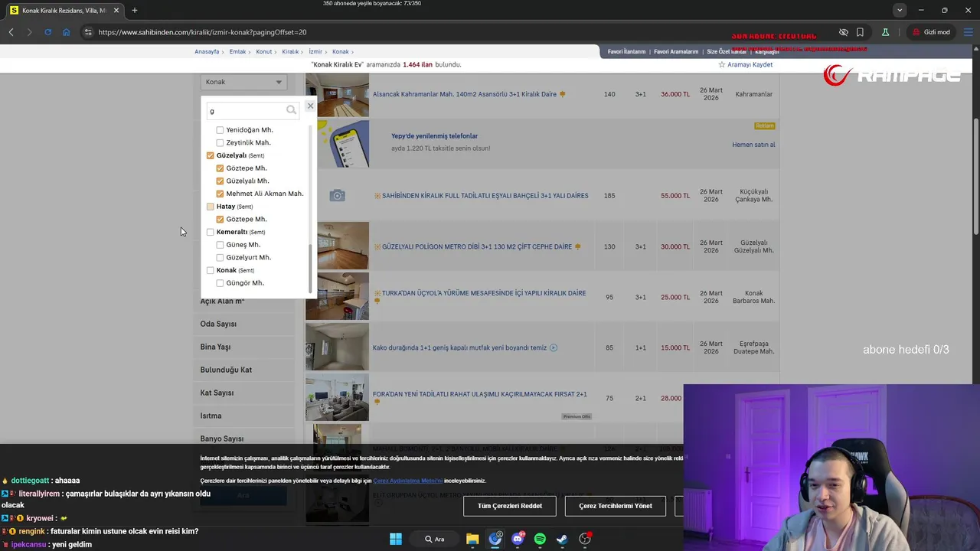980x551 pixels.
Task: Click the Gizli mod indicator
Action: click(931, 32)
